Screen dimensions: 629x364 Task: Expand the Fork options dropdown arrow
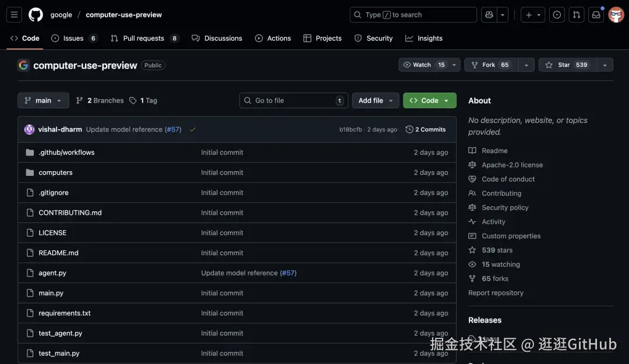click(x=526, y=65)
